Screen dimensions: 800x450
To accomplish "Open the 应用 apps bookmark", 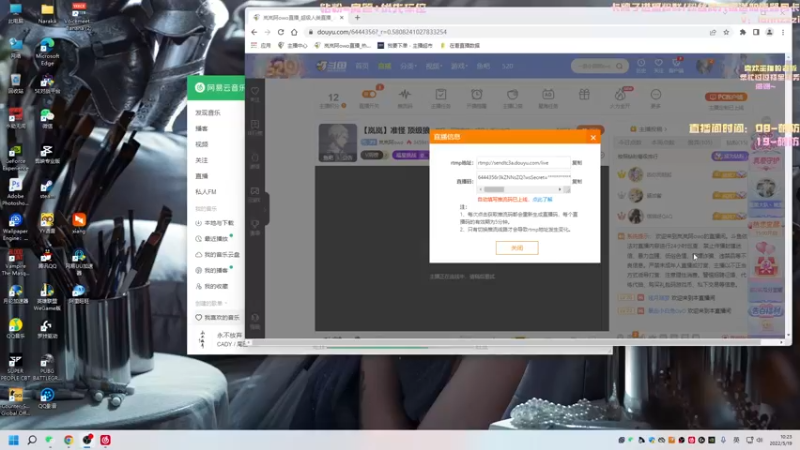I will pos(262,45).
